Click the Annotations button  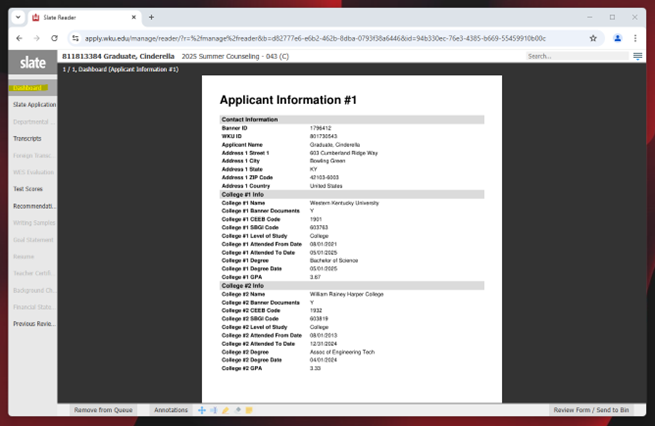coord(171,410)
